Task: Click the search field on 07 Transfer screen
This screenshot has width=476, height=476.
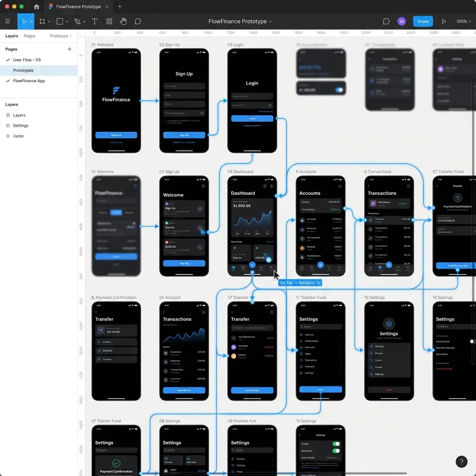Action: click(252, 328)
